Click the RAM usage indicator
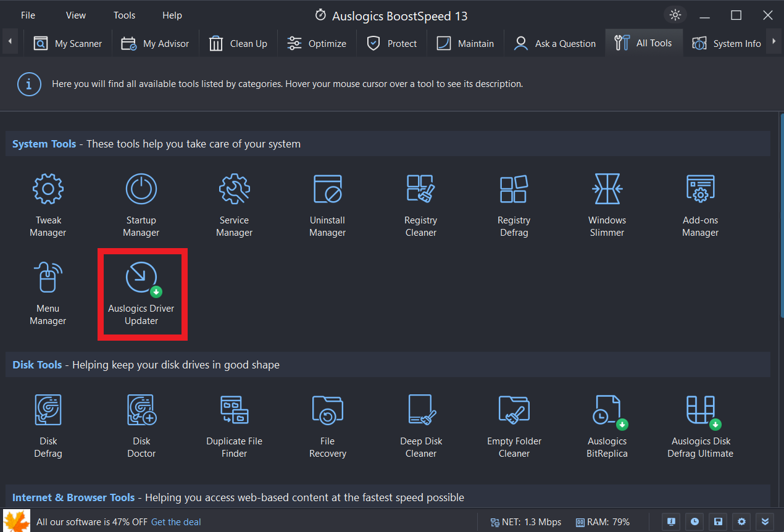This screenshot has height=532, width=784. tap(603, 522)
